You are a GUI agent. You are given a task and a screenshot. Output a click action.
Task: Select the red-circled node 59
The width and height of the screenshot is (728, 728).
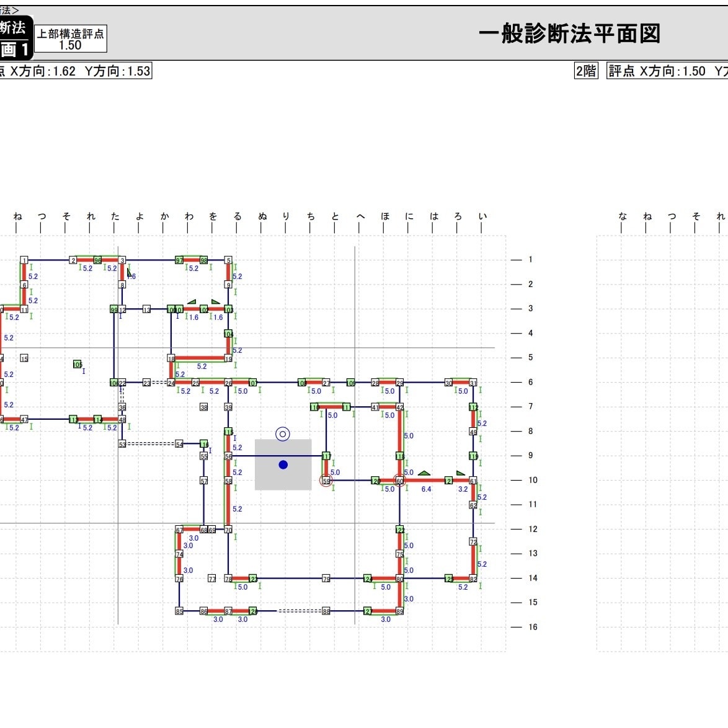(326, 481)
